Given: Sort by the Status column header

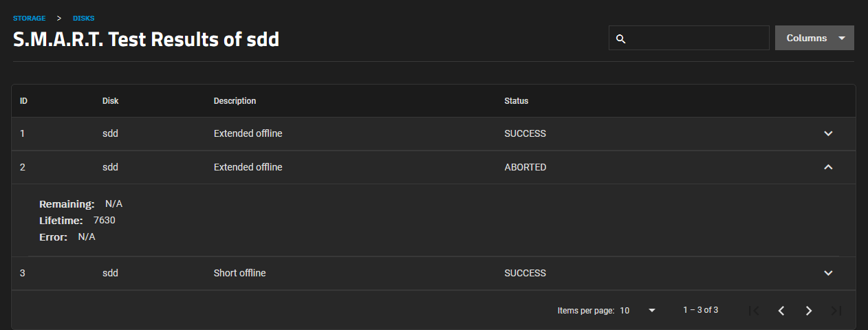Looking at the screenshot, I should [516, 101].
